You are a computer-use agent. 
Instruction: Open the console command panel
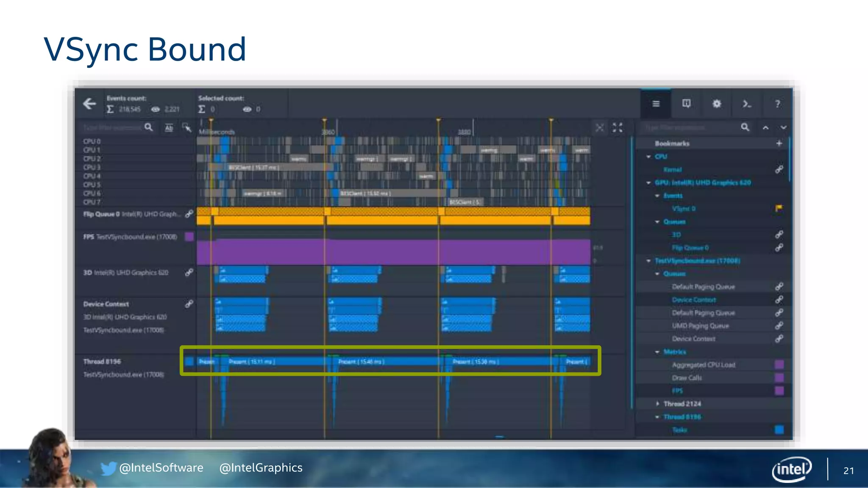[747, 104]
